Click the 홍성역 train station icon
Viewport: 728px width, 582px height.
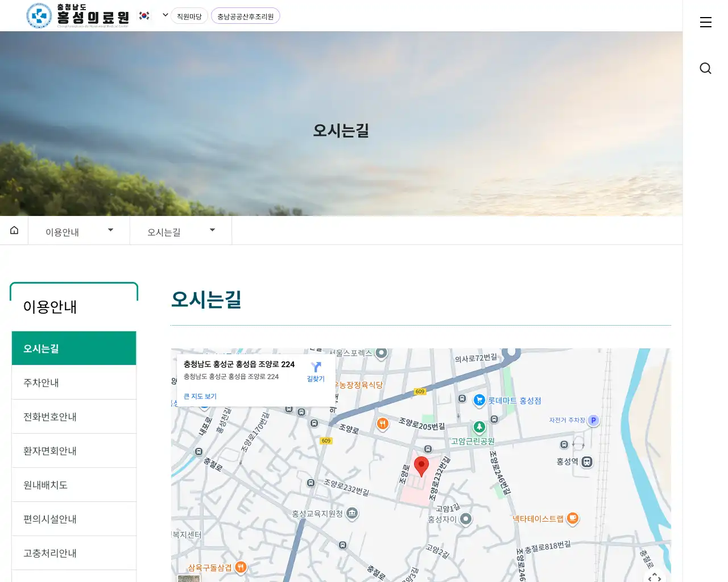[587, 462]
